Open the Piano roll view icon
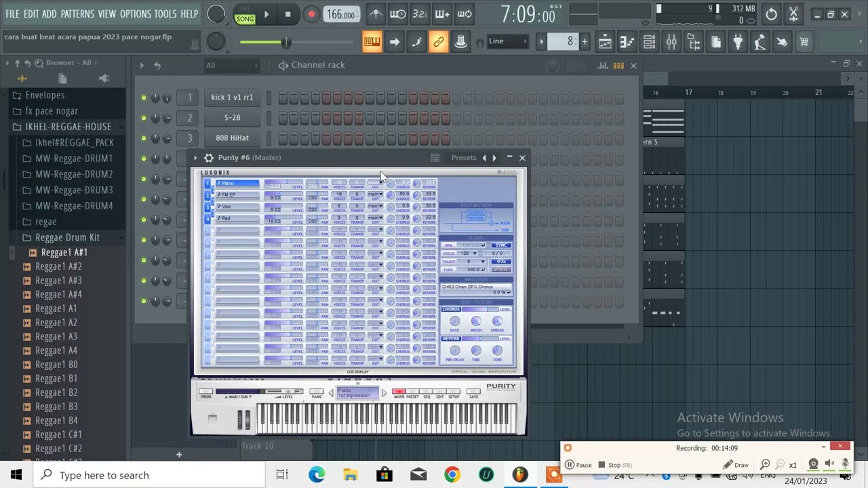The image size is (868, 488). click(x=627, y=42)
